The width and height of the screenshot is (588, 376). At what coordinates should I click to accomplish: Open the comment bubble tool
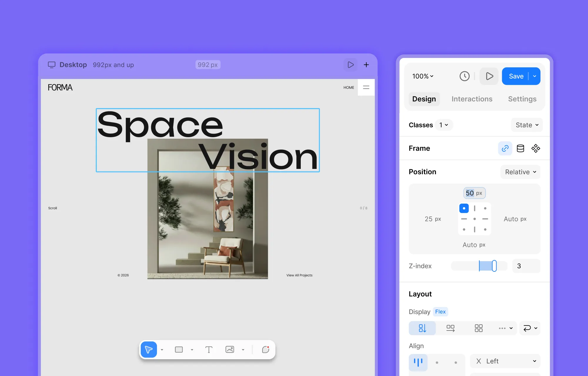266,349
